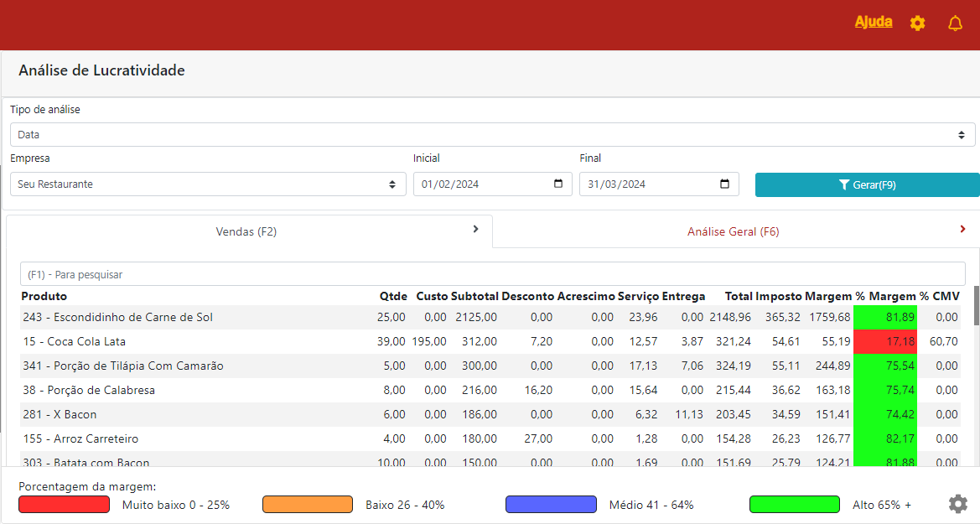Click chevron arrow on Vendas tab
This screenshot has width=980, height=524.
coord(475,229)
